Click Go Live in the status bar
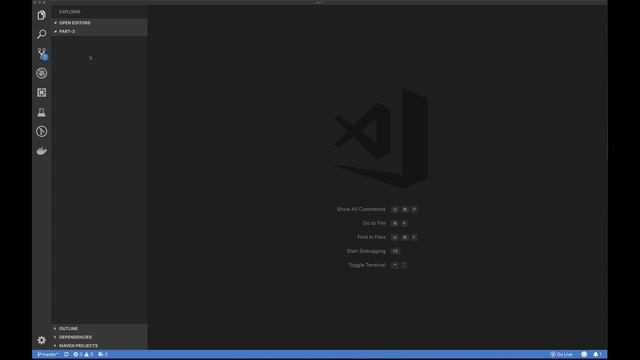 coord(562,354)
